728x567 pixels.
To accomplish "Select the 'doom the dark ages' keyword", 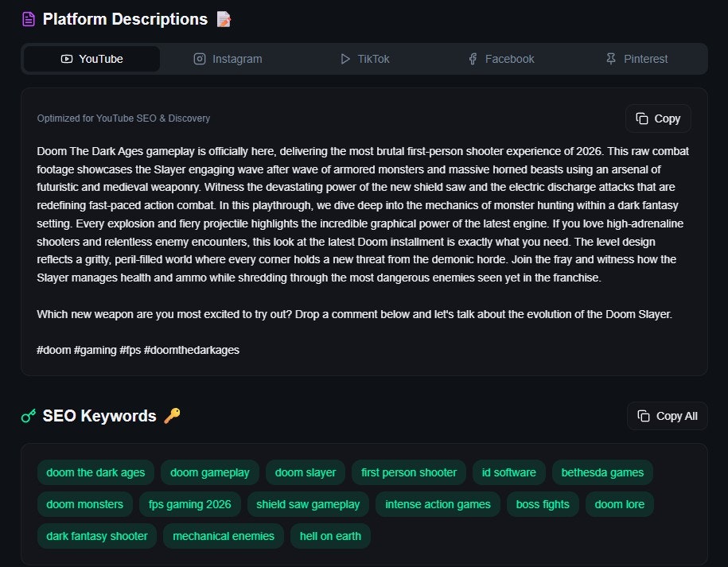I will click(x=95, y=472).
